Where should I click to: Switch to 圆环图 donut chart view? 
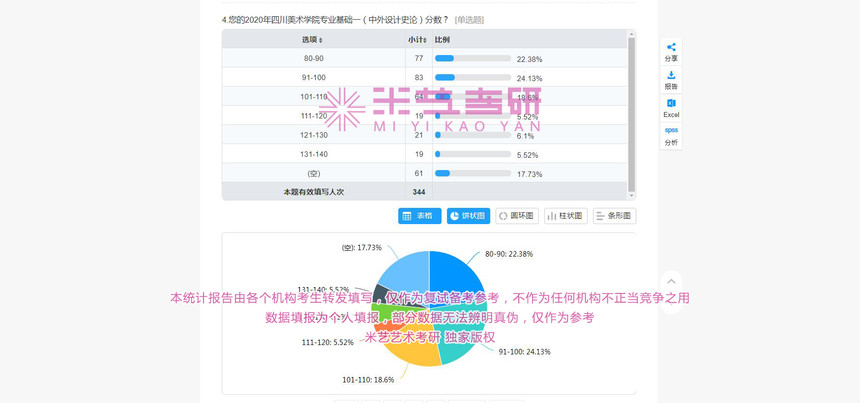coord(517,216)
